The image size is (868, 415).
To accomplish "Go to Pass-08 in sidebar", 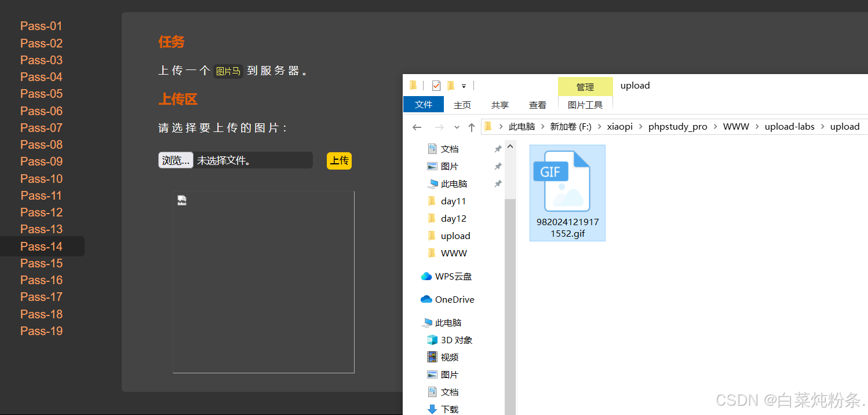I will (x=41, y=145).
